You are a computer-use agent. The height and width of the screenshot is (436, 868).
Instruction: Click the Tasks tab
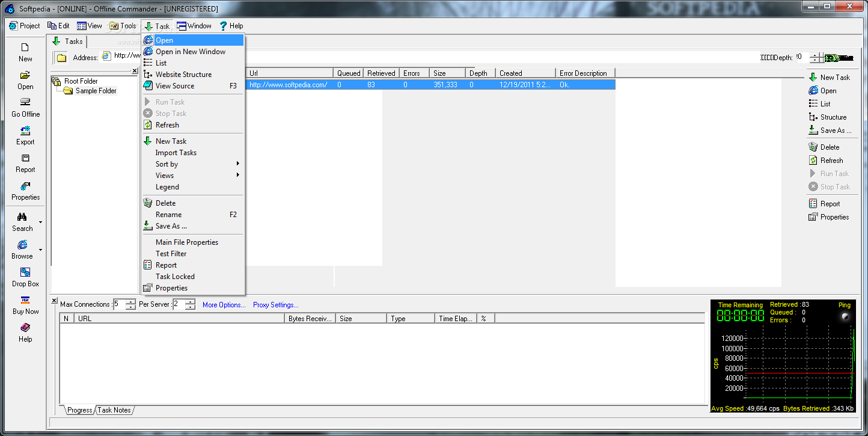(67, 41)
